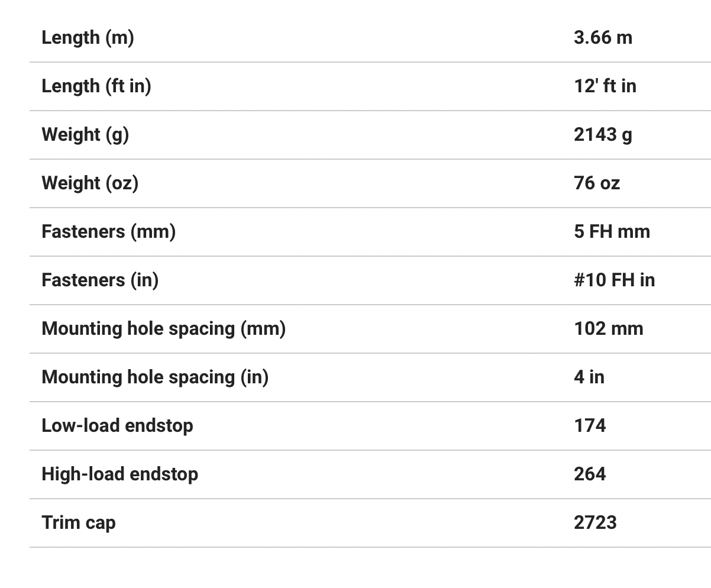The image size is (711, 588).
Task: Select the 76 oz weight value
Action: [596, 183]
